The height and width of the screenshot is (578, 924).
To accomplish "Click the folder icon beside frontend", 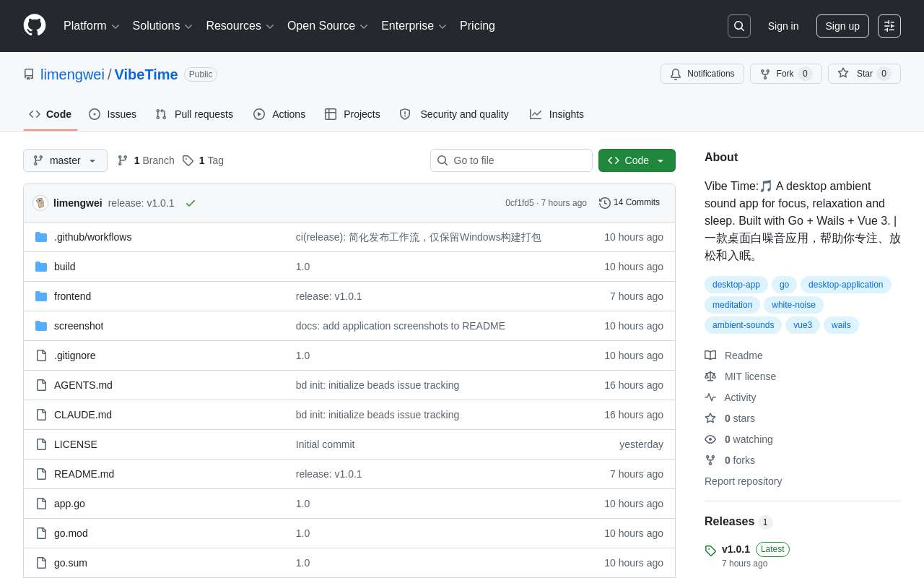I will point(41,296).
